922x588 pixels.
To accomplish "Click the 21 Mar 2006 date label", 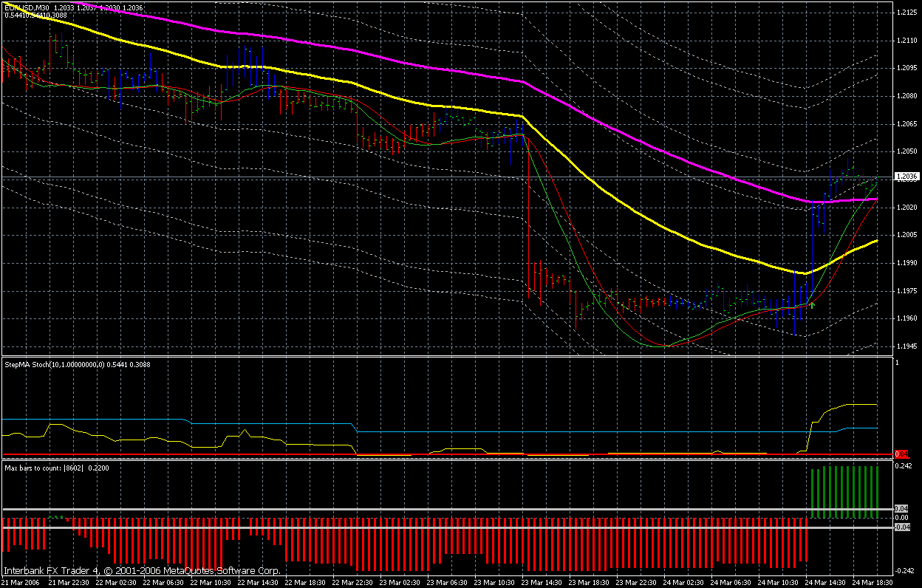I will tap(21, 582).
